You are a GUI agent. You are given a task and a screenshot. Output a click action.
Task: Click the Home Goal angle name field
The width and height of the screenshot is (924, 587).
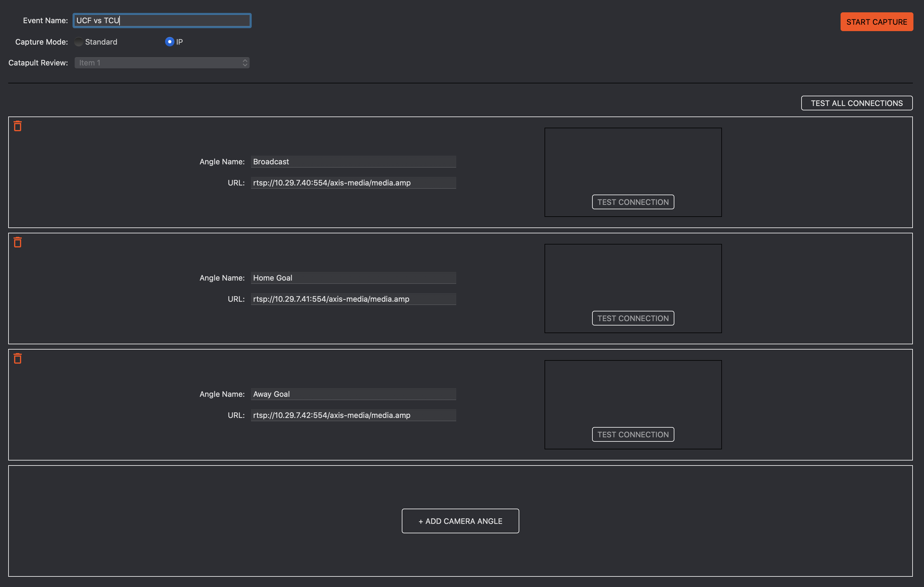[353, 277]
